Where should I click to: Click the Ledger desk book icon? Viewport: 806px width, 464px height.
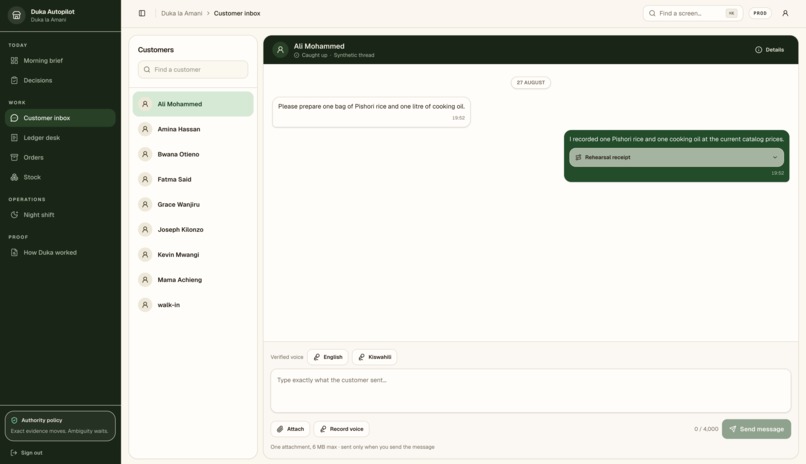click(14, 138)
